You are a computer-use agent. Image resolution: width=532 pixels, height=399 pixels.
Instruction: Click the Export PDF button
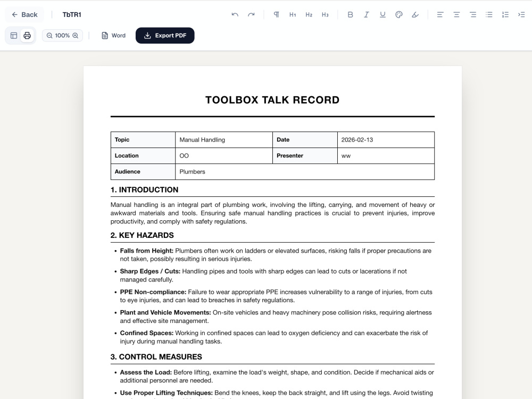[x=165, y=35]
